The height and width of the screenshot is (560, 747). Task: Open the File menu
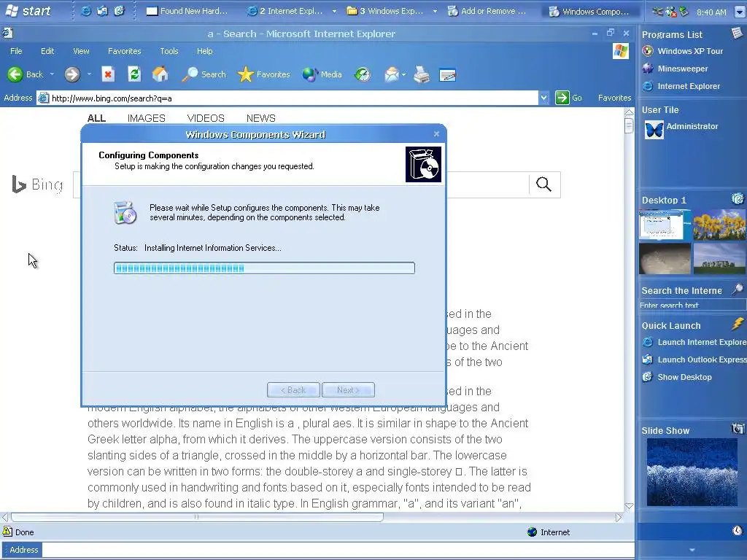(x=16, y=51)
